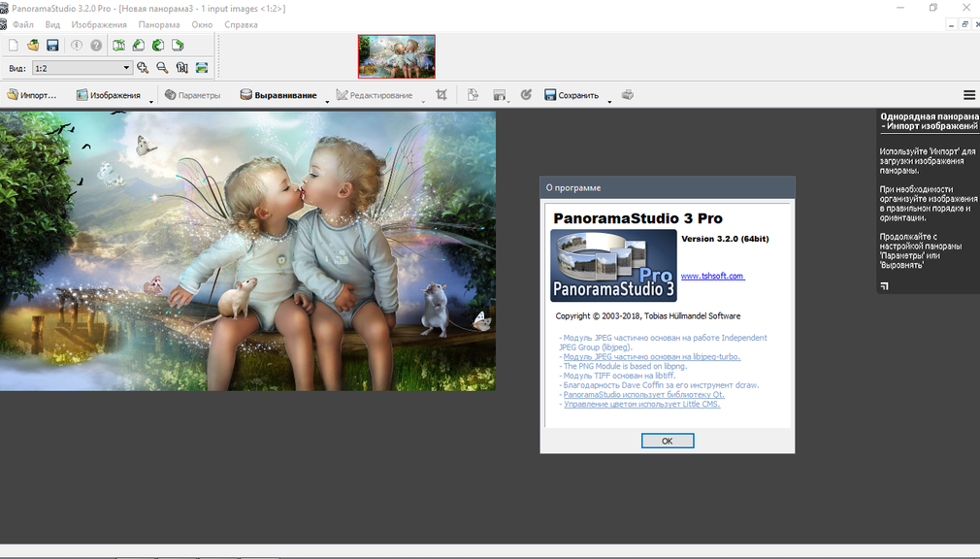Open the Панорама menu

pos(159,24)
